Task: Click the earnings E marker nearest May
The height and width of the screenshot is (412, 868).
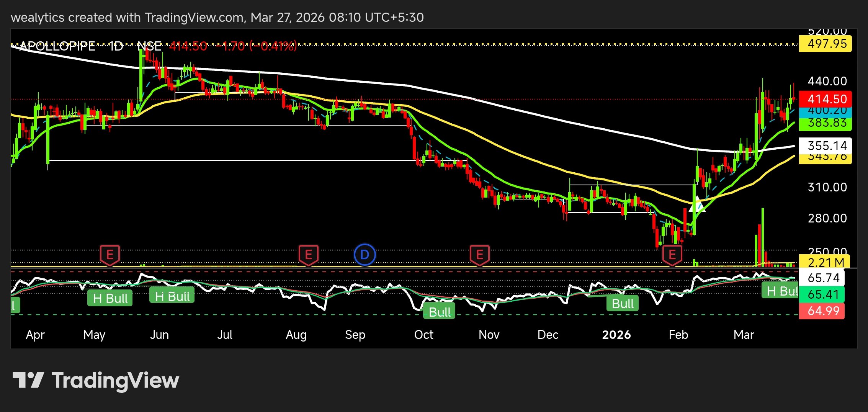Action: click(110, 255)
